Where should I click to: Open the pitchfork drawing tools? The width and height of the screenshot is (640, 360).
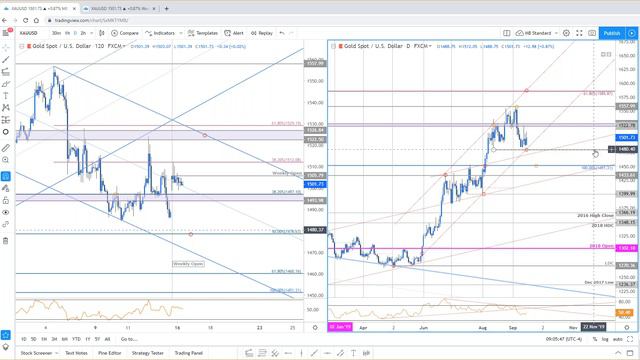[6, 72]
